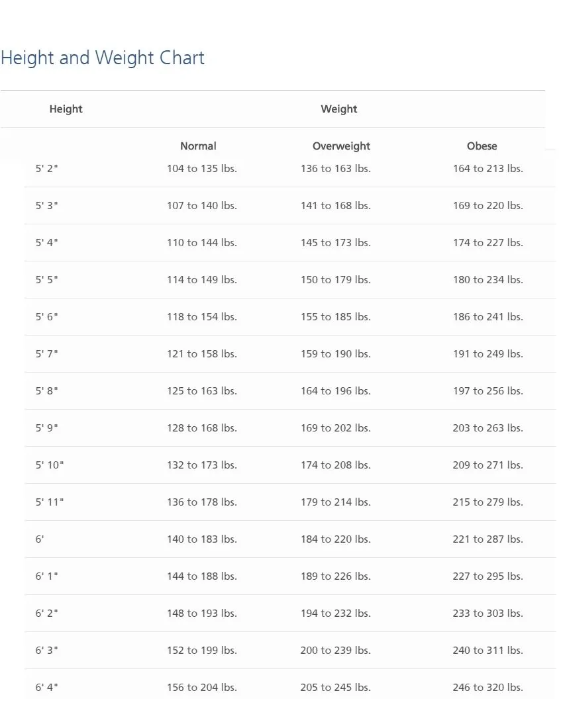Click the 159 to 190 lbs. cell
Screen dimensions: 563x728
click(336, 354)
